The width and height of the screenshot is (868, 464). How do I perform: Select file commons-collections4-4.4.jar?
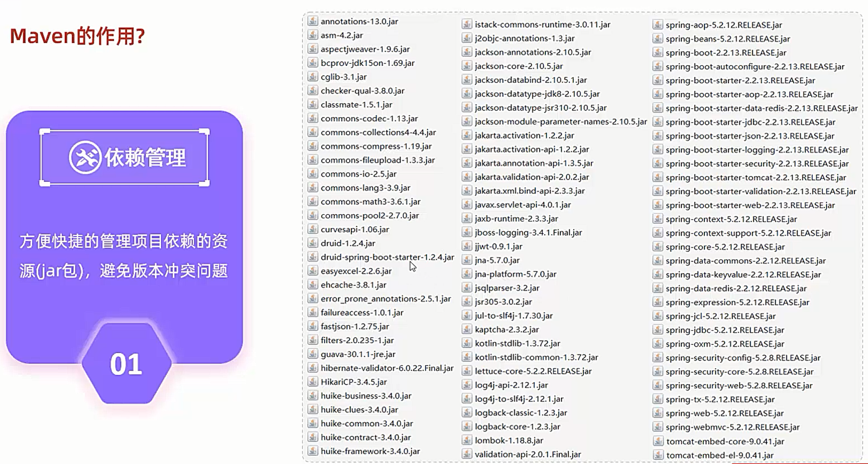[x=379, y=132]
